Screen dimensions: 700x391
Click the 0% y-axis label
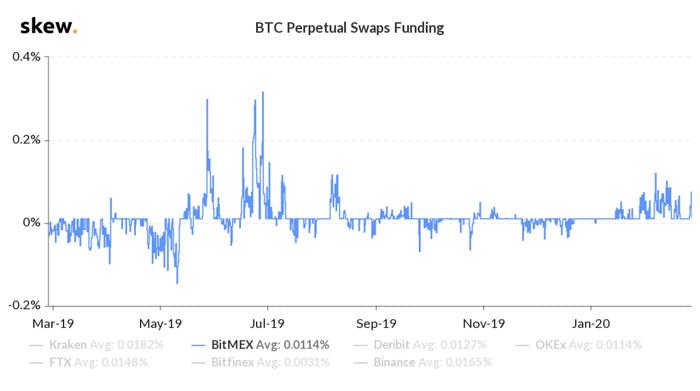pyautogui.click(x=31, y=222)
